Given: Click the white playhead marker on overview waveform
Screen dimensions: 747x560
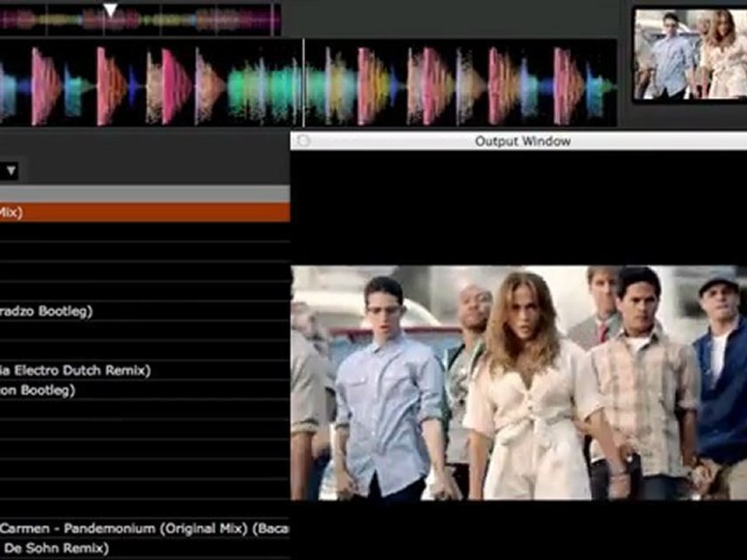Looking at the screenshot, I should pos(110,10).
